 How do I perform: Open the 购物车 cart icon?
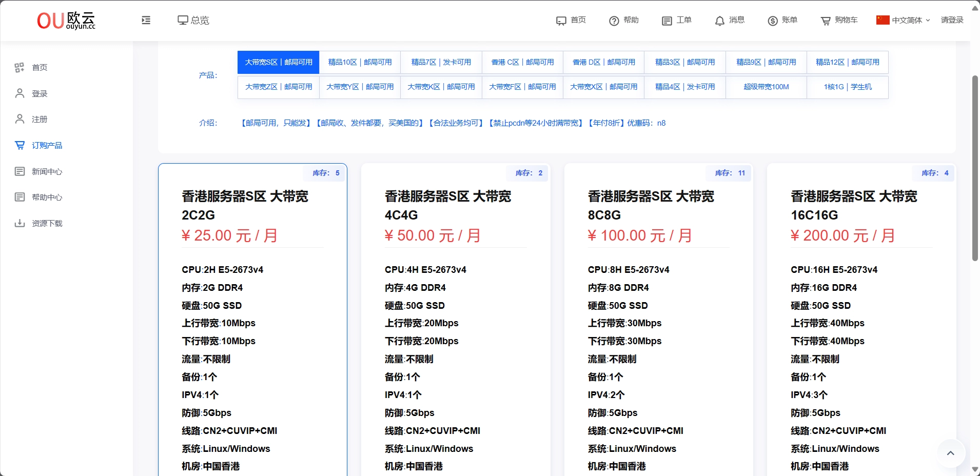[826, 21]
